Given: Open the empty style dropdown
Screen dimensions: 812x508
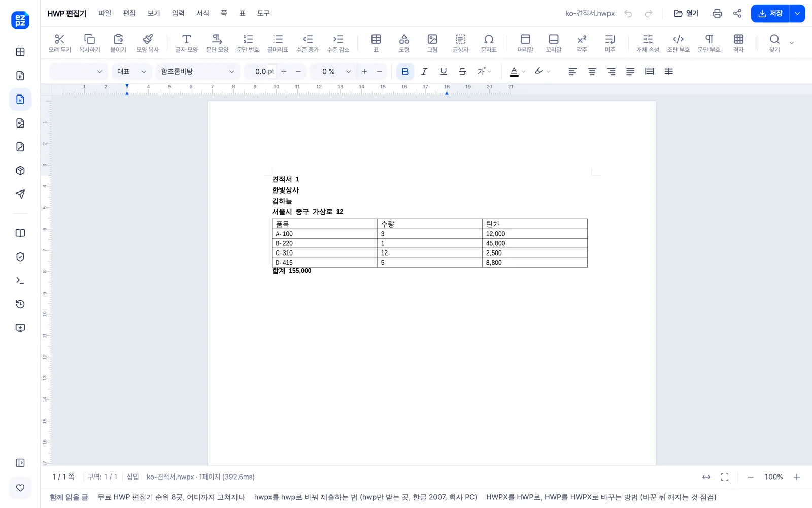Looking at the screenshot, I should [78, 72].
